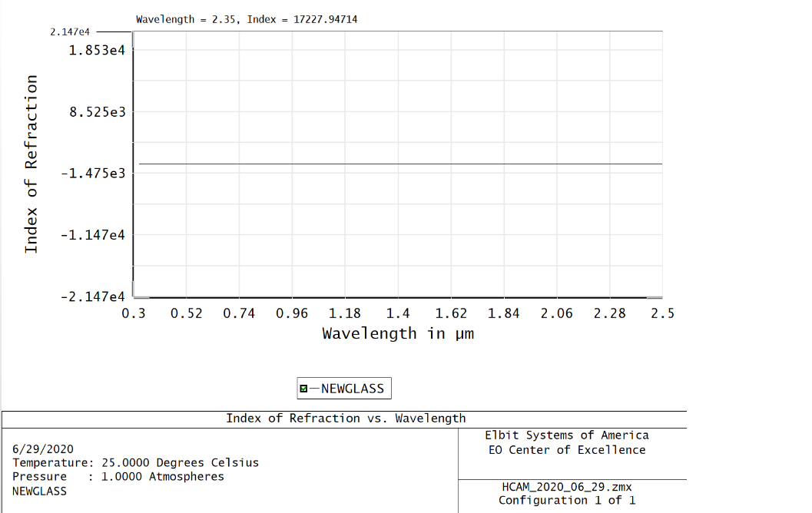The height and width of the screenshot is (513, 812).
Task: Click the 1.18 x-axis tick label
Action: 345,313
